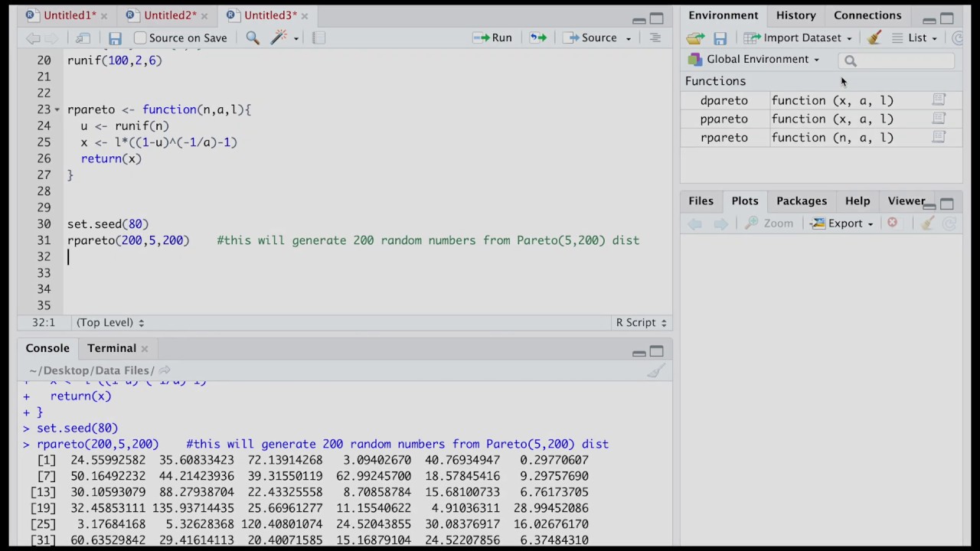This screenshot has width=980, height=551.
Task: Clear environment objects with the broom icon
Action: [x=874, y=37]
